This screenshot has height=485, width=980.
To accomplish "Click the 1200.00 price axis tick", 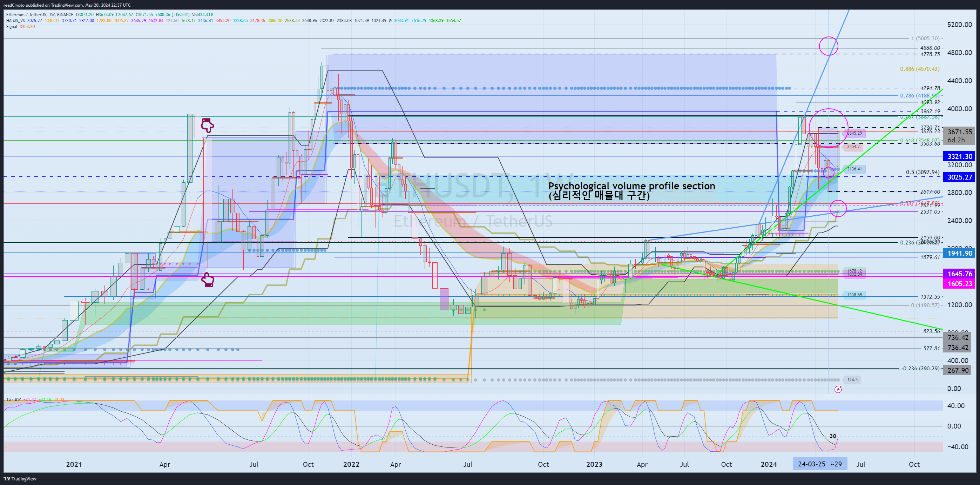I will [x=959, y=305].
